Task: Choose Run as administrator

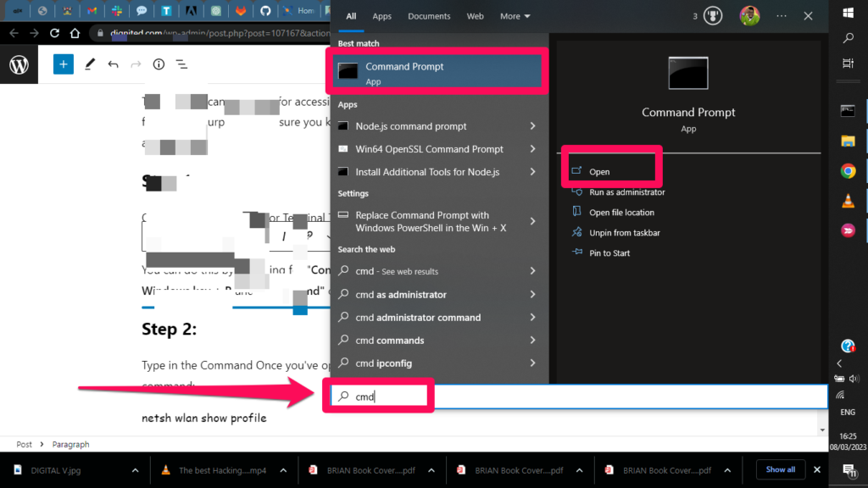Action: click(x=626, y=192)
